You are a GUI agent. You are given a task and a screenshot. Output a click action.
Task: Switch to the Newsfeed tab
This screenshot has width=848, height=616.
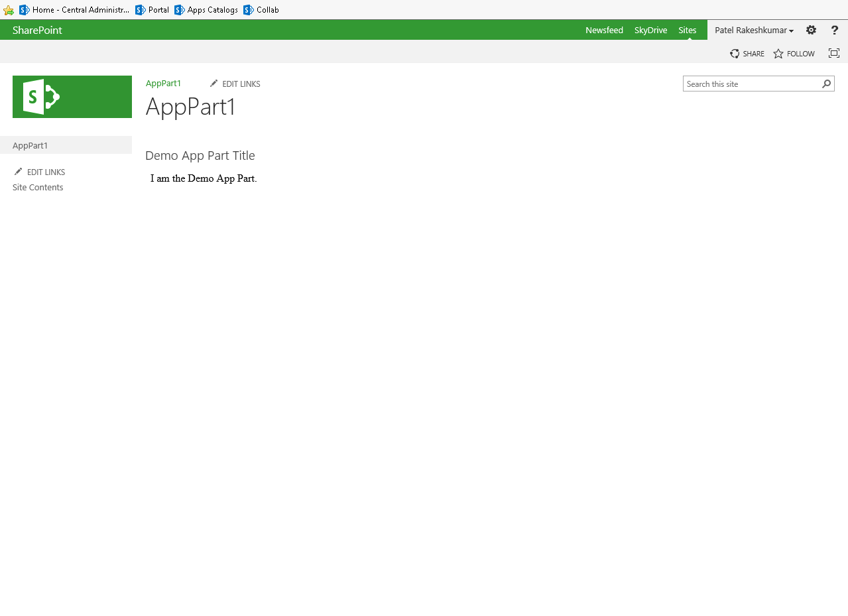click(x=604, y=30)
